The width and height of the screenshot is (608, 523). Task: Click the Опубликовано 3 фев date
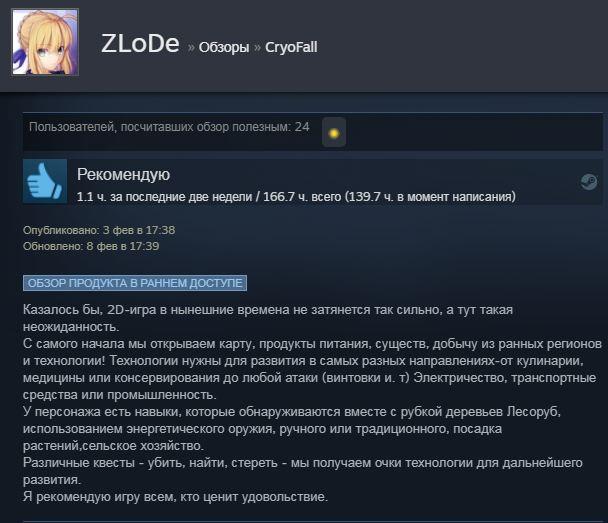tap(99, 230)
